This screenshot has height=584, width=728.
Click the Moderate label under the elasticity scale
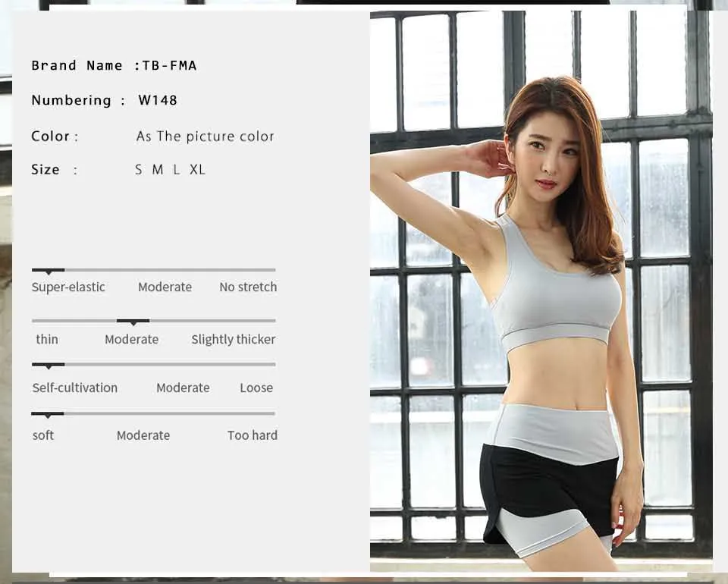165,287
